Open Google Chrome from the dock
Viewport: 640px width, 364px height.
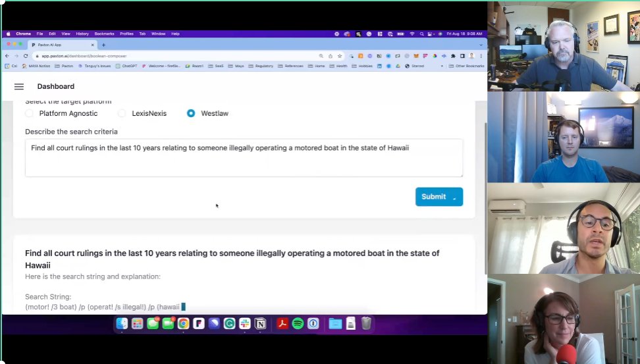click(x=183, y=324)
